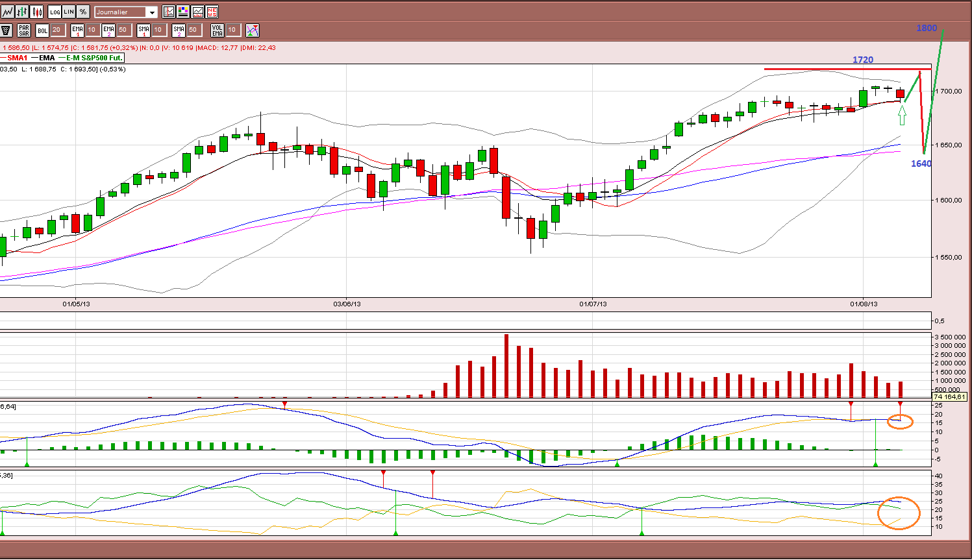
Task: Click the 74 164,61 volume value box
Action: [950, 396]
